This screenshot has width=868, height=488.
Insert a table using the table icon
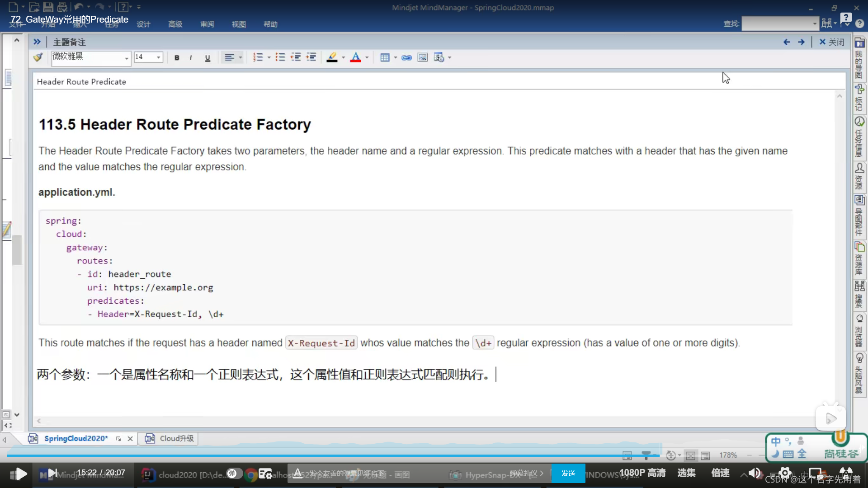[x=385, y=57]
